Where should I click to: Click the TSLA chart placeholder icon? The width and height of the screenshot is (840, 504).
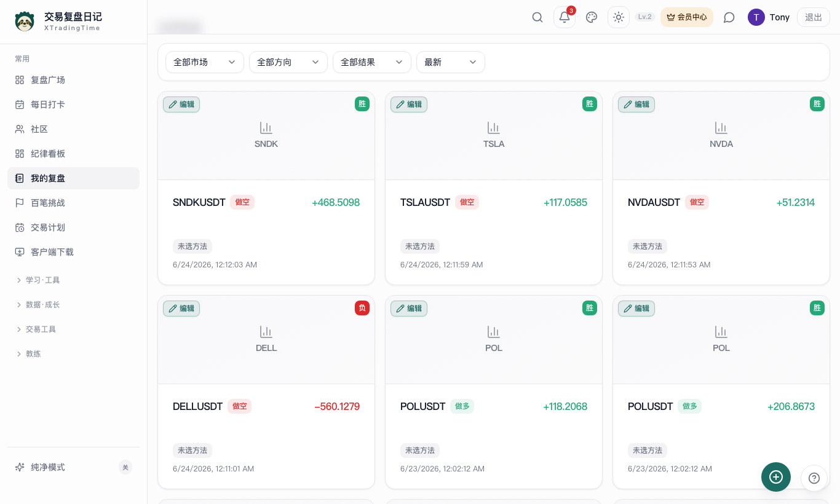click(x=494, y=128)
